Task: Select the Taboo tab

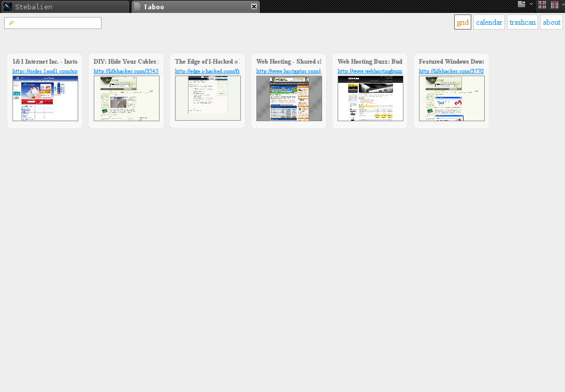Action: click(x=192, y=7)
